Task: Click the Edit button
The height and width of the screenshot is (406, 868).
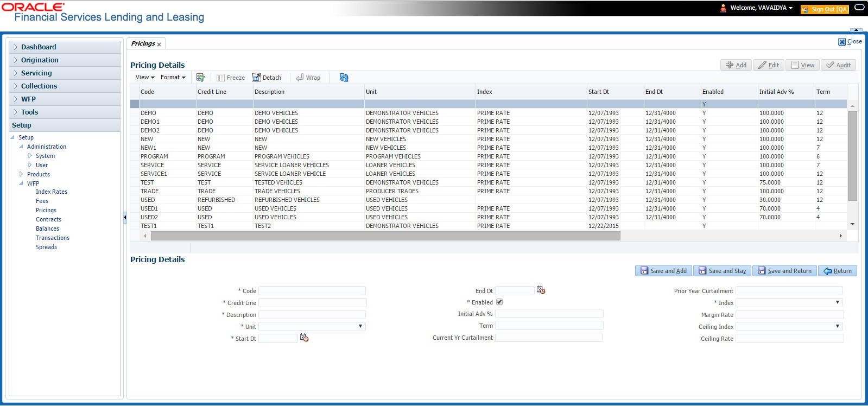Action: tap(769, 65)
